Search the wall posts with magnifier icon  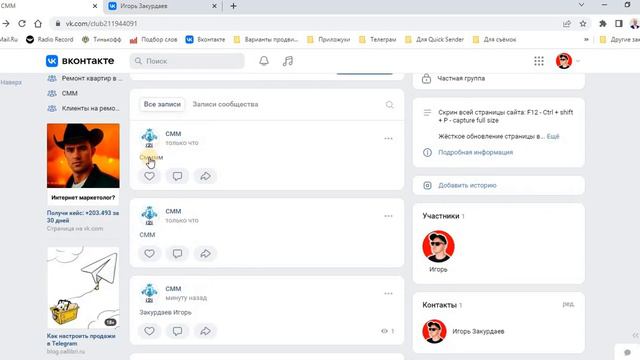389,105
